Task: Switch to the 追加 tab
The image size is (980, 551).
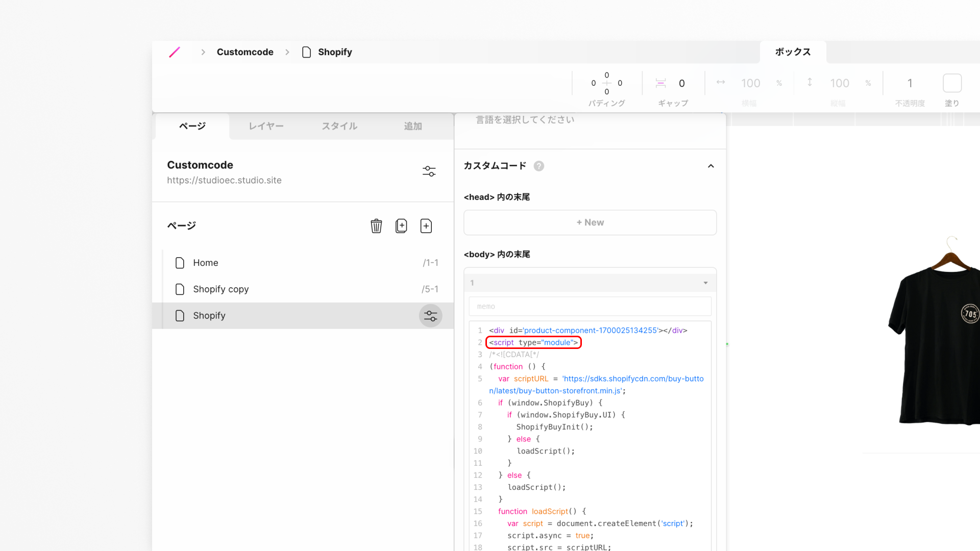Action: 413,126
